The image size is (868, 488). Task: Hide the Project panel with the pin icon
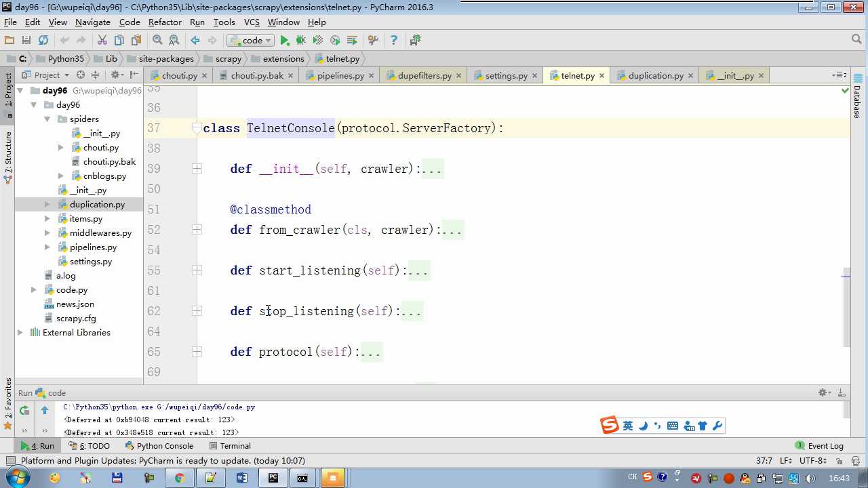(134, 75)
